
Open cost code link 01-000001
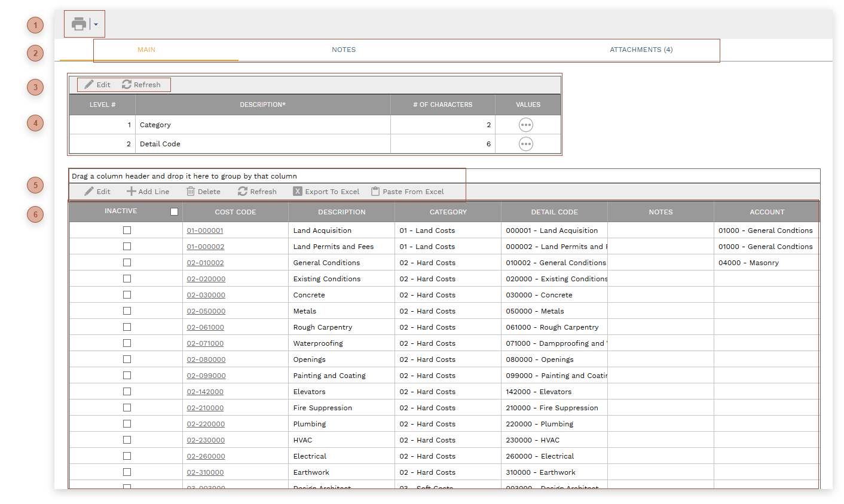[x=205, y=231]
